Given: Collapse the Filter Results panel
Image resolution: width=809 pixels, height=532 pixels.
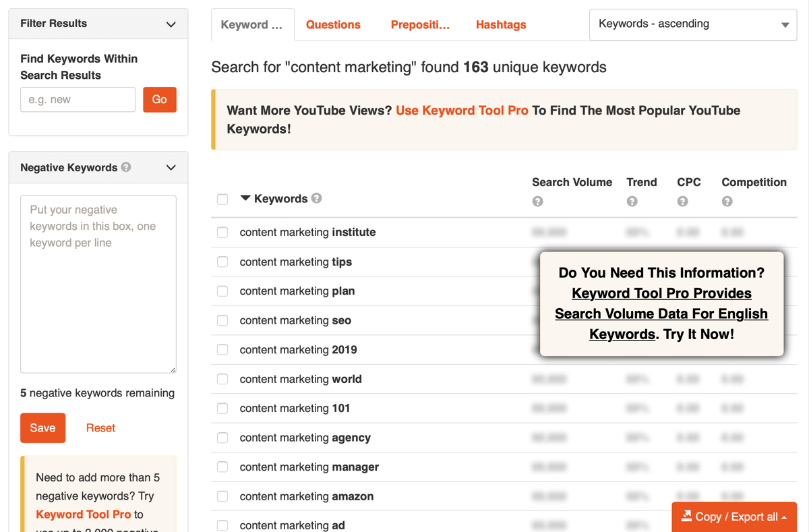Looking at the screenshot, I should (x=171, y=24).
